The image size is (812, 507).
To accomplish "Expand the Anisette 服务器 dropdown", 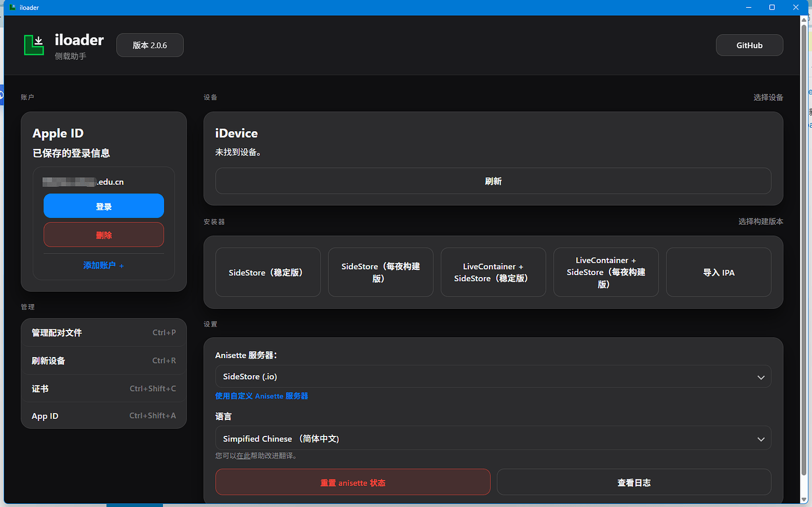I will (493, 377).
